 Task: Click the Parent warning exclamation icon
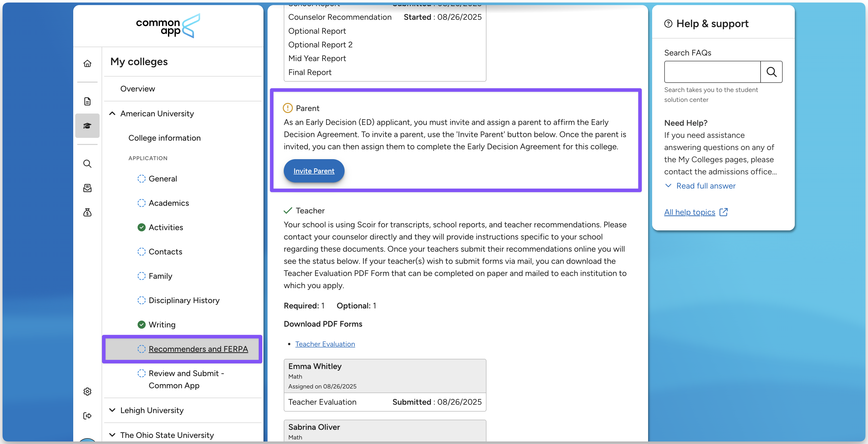[x=287, y=108]
